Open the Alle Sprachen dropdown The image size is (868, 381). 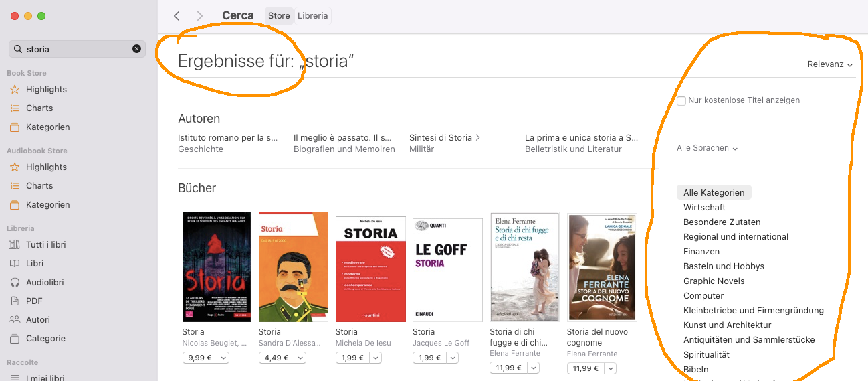[x=707, y=148]
